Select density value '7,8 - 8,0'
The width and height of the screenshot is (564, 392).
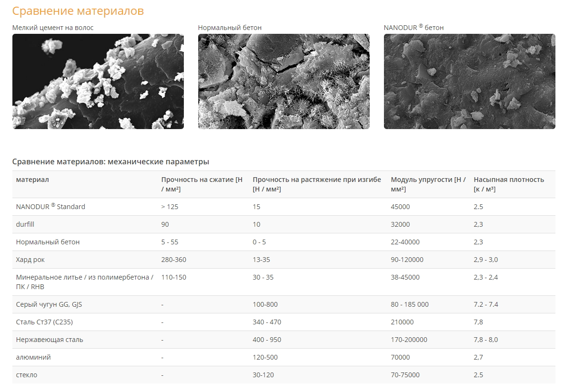(485, 340)
